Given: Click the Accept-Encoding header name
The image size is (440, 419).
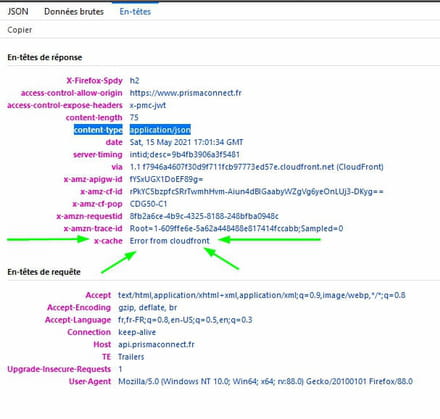Looking at the screenshot, I should coord(79,308).
